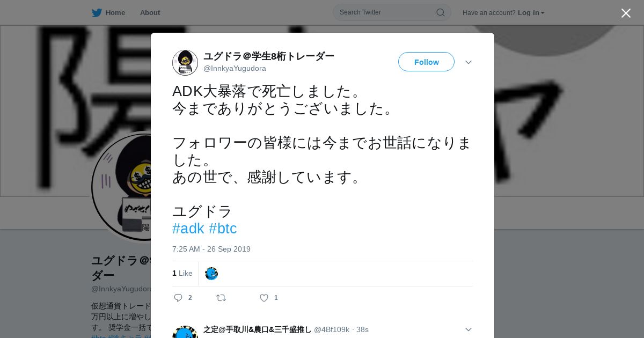Screen dimensions: 644x338
Task: Open the tweet author's avatar in popup
Action: coord(185,63)
